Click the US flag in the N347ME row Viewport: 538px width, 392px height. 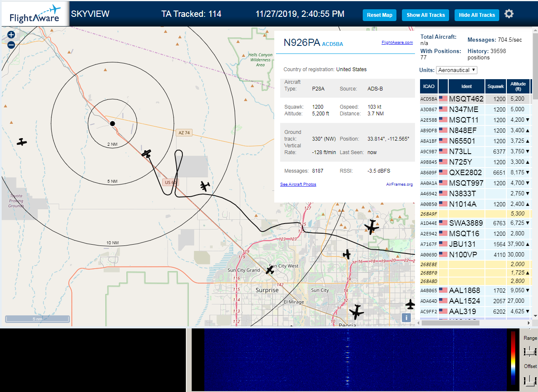point(443,109)
